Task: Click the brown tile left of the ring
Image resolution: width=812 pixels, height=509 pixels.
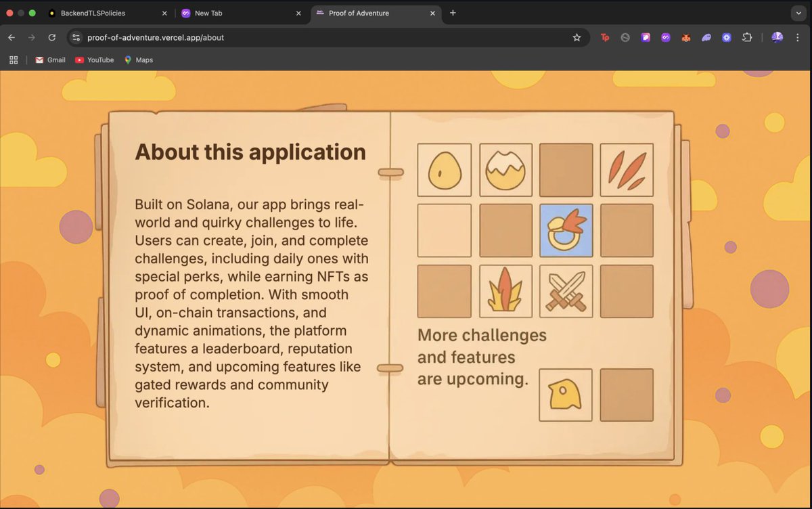Action: tap(505, 230)
